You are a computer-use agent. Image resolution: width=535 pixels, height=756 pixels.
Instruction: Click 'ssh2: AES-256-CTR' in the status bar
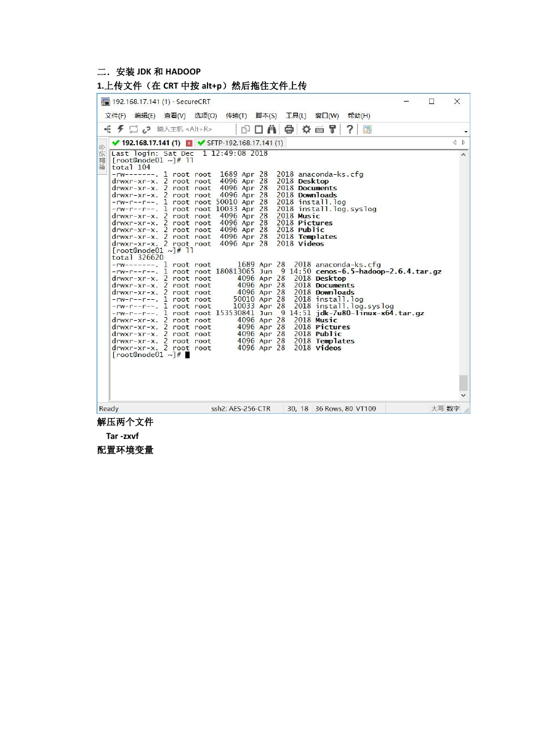pyautogui.click(x=241, y=409)
